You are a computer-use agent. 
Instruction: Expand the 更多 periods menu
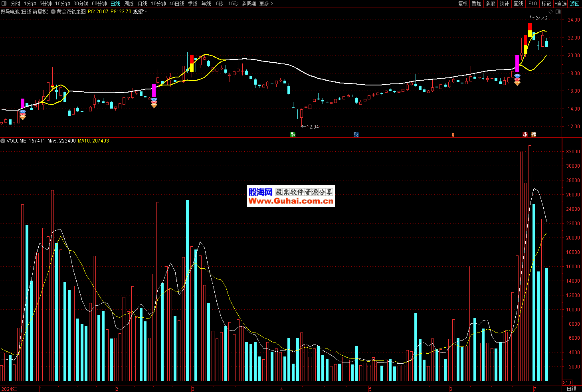point(266,4)
